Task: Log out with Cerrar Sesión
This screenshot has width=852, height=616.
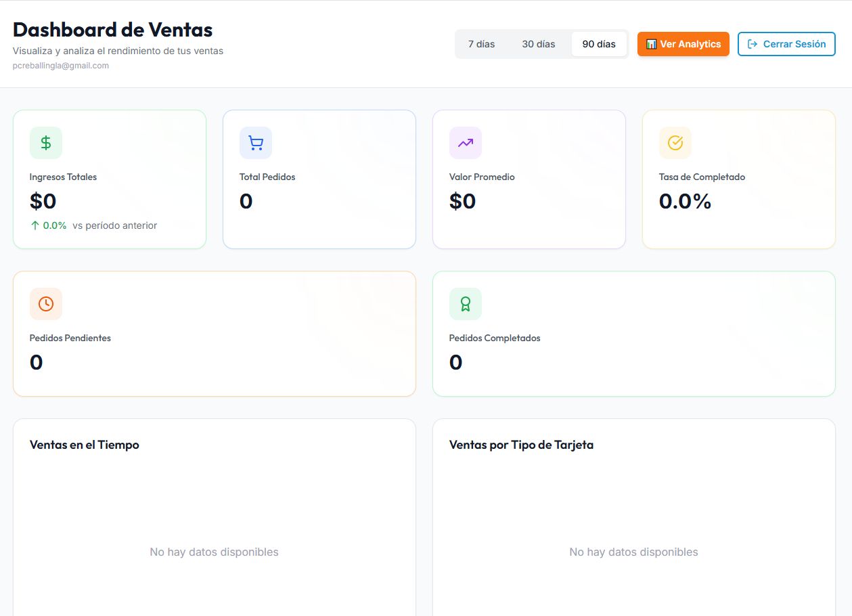Action: coord(786,44)
